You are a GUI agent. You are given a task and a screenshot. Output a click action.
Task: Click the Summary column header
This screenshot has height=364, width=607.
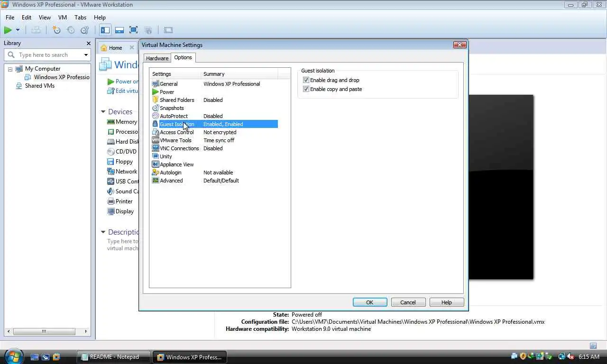tap(239, 74)
